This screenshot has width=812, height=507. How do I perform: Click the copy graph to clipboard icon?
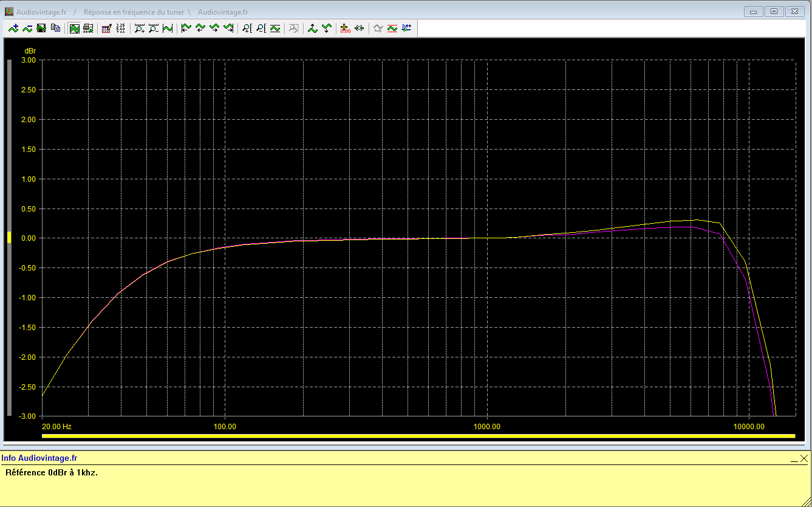[55, 28]
